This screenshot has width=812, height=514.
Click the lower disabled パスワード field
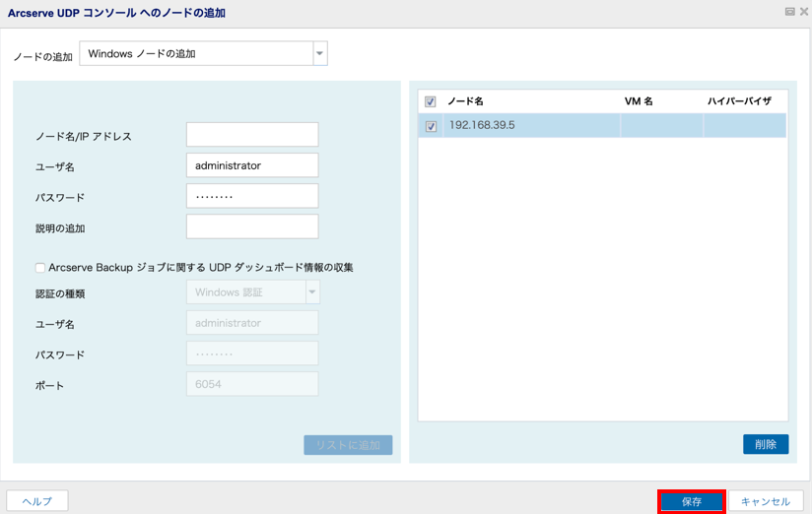tap(252, 353)
